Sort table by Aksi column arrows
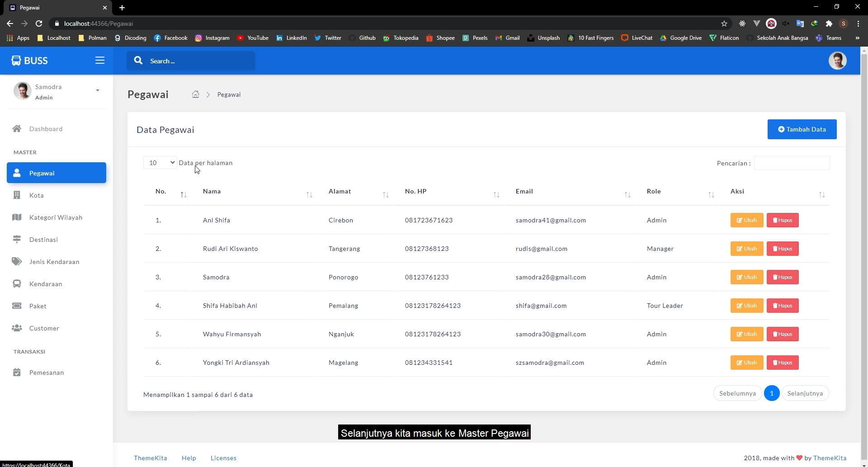This screenshot has width=868, height=467. click(822, 194)
